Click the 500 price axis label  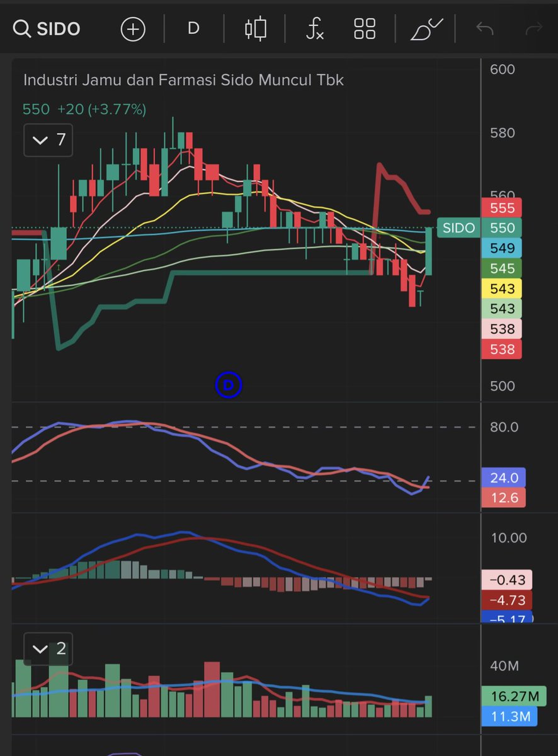502,386
